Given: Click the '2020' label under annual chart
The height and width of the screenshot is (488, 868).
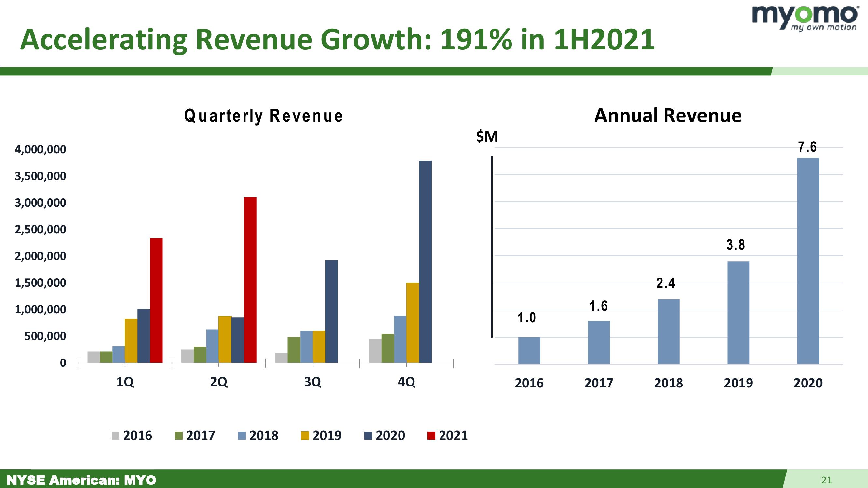Looking at the screenshot, I should coord(808,383).
